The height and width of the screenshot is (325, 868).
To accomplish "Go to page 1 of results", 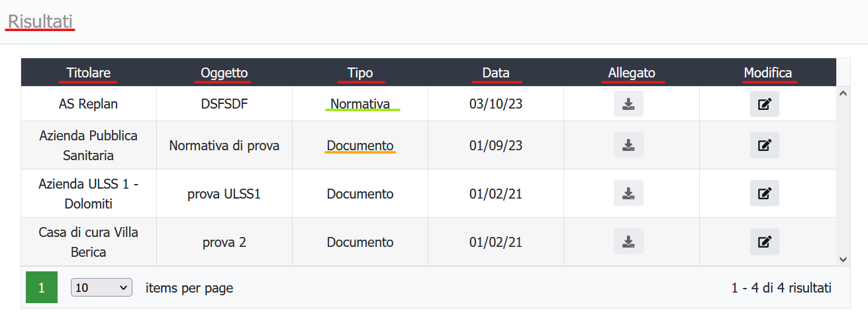I will [41, 287].
